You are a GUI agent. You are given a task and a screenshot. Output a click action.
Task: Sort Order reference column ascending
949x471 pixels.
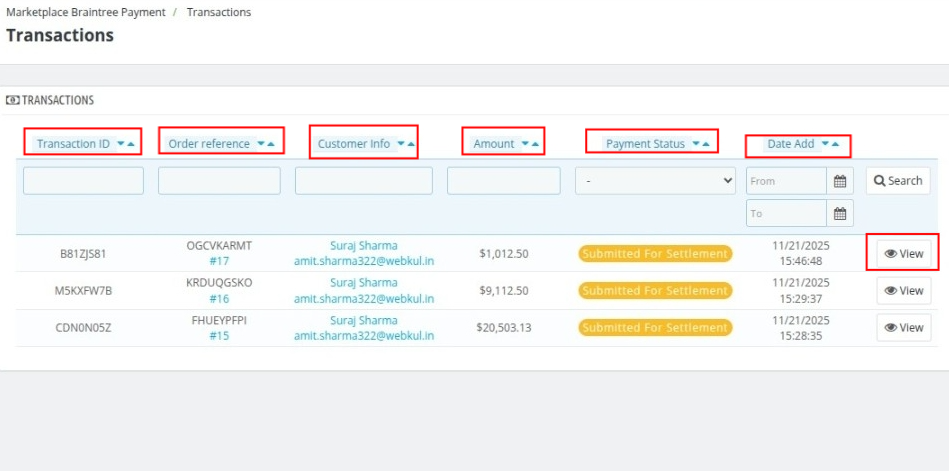271,144
